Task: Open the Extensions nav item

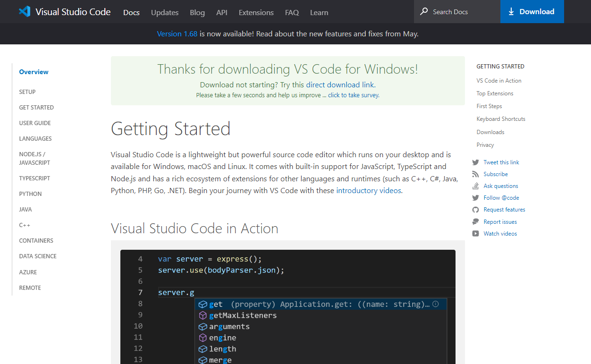Action: click(x=256, y=12)
